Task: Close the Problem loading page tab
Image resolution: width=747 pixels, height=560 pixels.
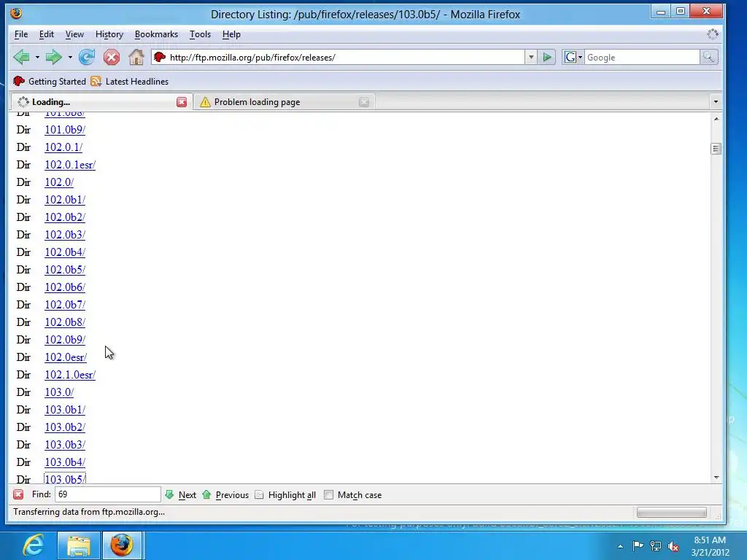Action: coord(364,102)
